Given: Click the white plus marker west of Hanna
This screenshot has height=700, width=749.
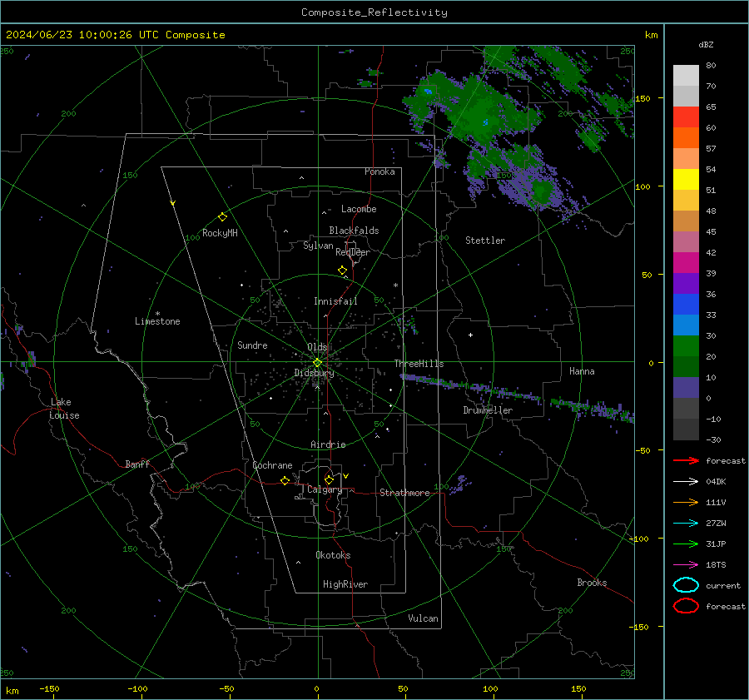Looking at the screenshot, I should [x=470, y=335].
